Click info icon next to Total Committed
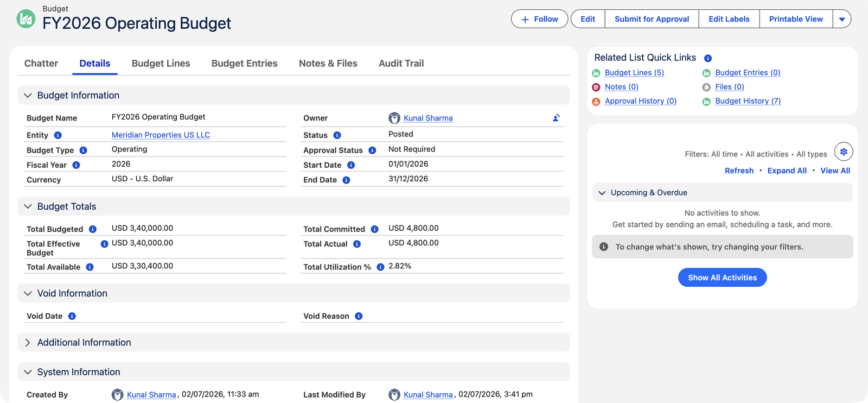This screenshot has width=868, height=403. point(374,229)
